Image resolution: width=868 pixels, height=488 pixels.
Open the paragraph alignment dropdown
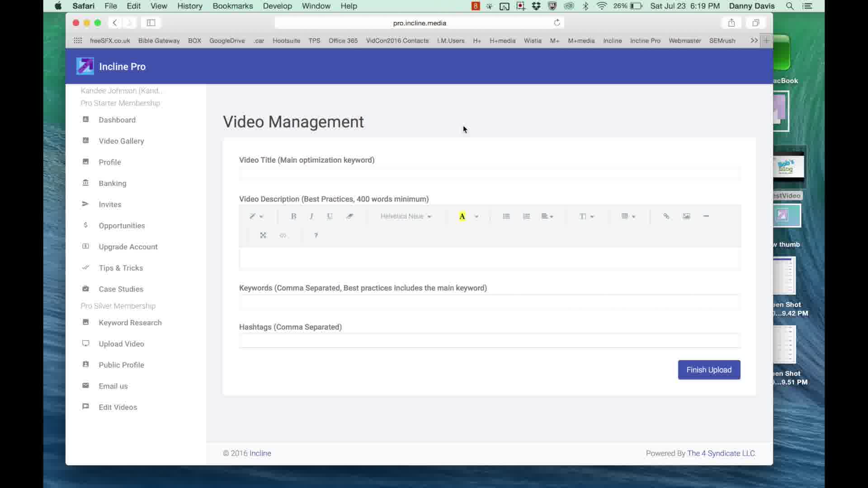pos(547,216)
